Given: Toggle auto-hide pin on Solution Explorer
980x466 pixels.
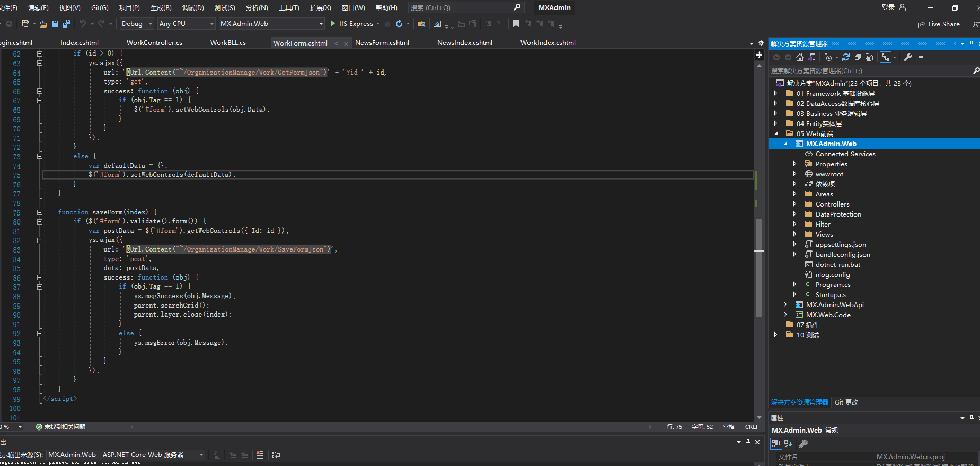Looking at the screenshot, I should click(972, 43).
